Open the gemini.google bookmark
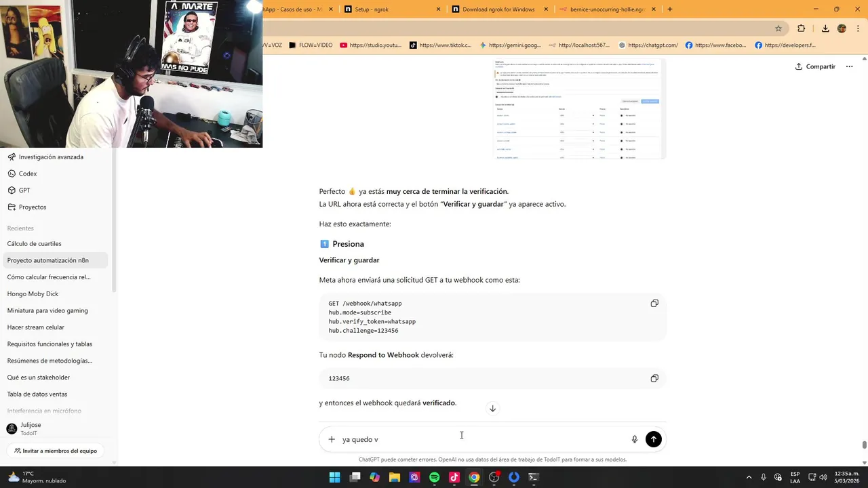The height and width of the screenshot is (488, 868). tap(511, 45)
